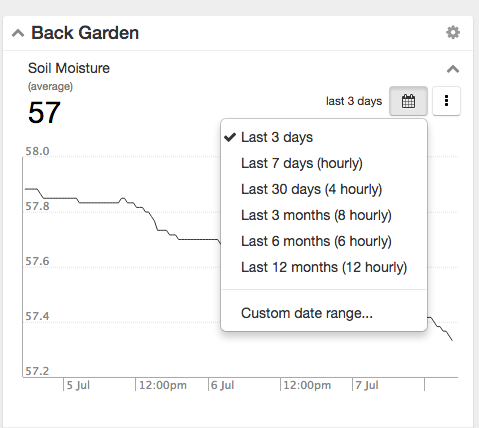
Task: Click the 'last 3 days' range label
Action: 354,101
